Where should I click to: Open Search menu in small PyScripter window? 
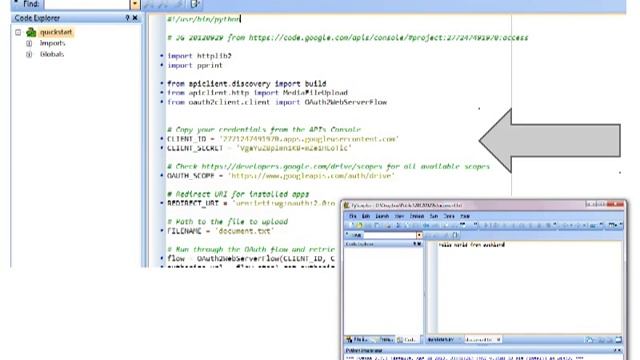382,216
